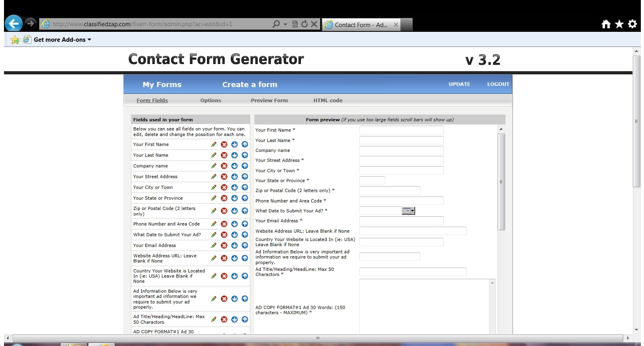Move Your City or Town field down
644x346 pixels.
click(234, 187)
